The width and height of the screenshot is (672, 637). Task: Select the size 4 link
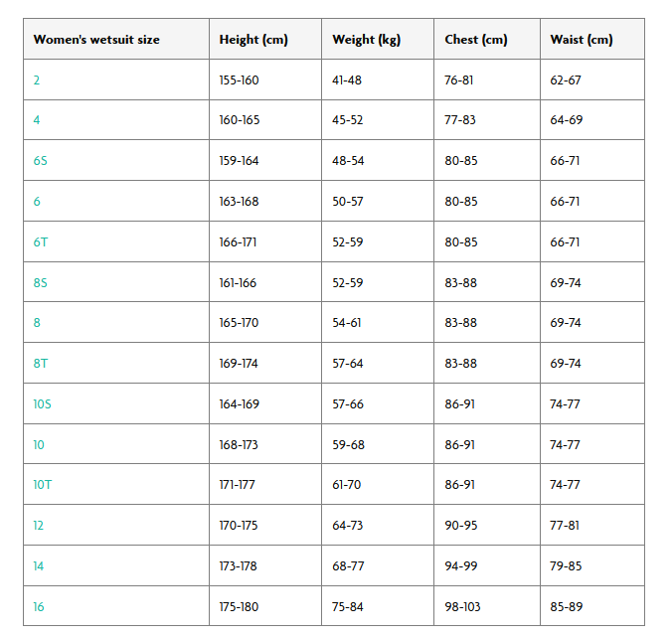37,120
